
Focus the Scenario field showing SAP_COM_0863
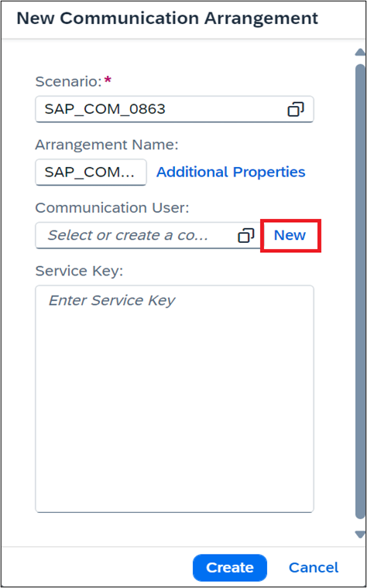(174, 109)
